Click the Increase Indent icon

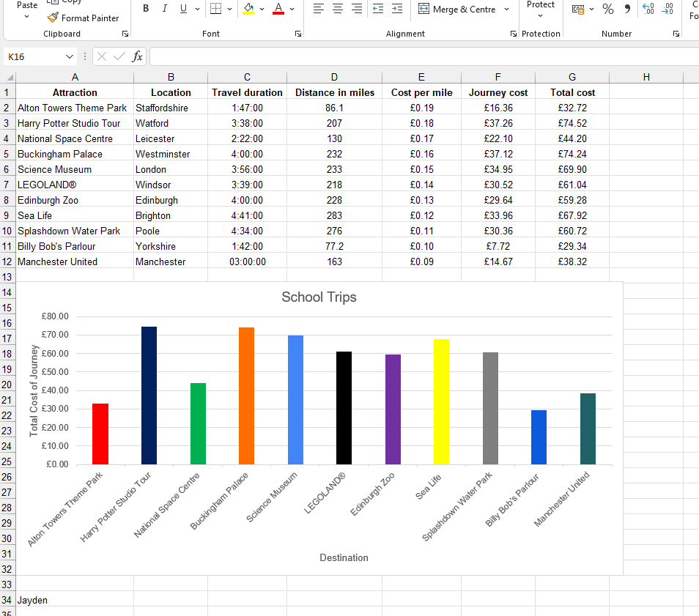tap(396, 9)
